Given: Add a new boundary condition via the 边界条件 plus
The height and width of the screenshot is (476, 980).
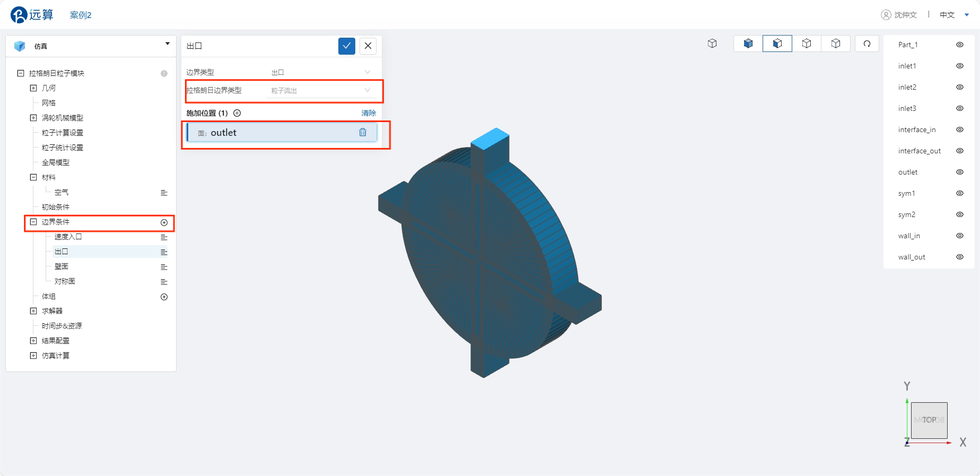Looking at the screenshot, I should pyautogui.click(x=164, y=222).
